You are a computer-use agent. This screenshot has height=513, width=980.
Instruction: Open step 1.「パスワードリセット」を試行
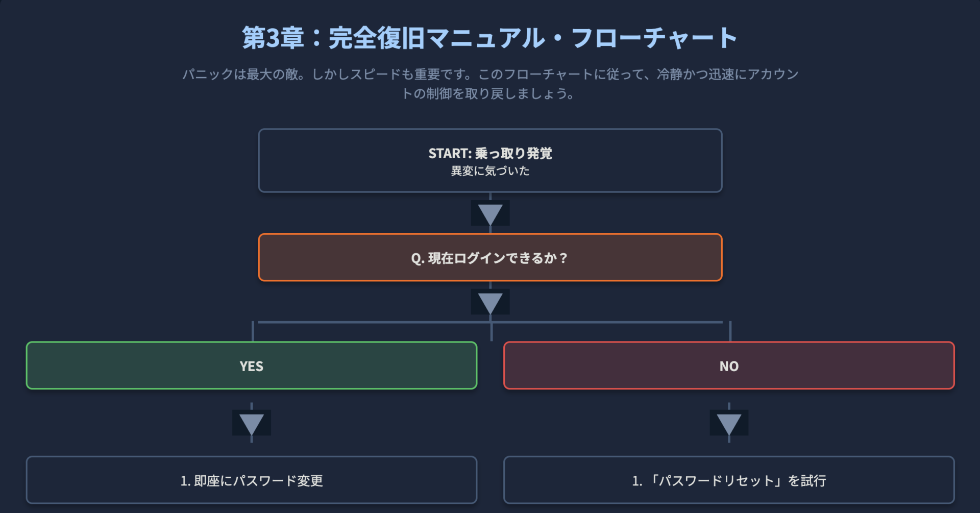[x=729, y=480]
